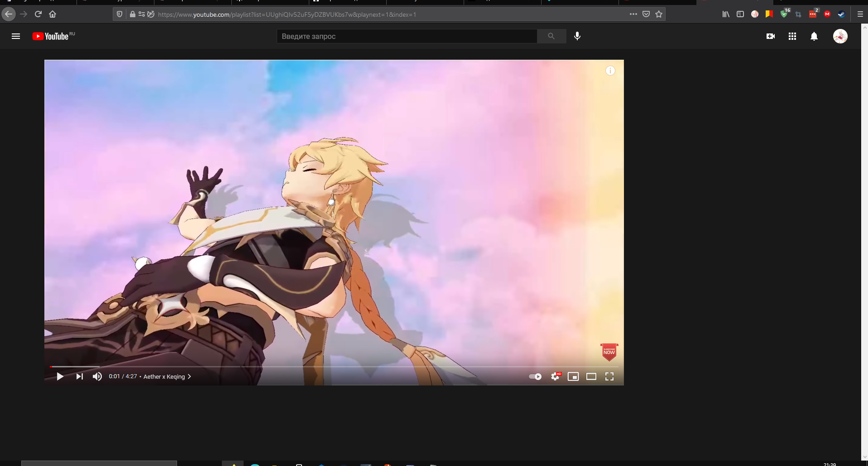
Task: Open the red extension with badge 2
Action: click(813, 14)
